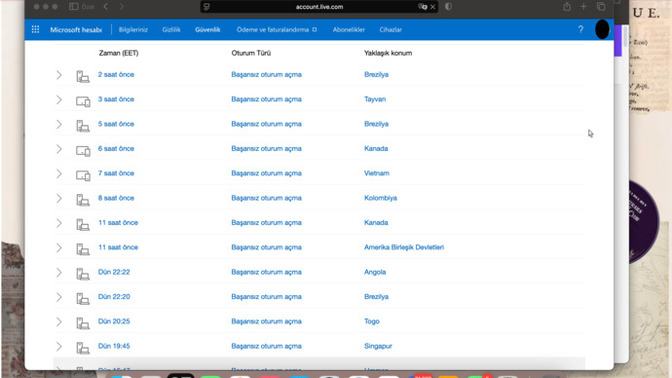
Task: Click the account.live.com address bar
Action: pyautogui.click(x=319, y=6)
